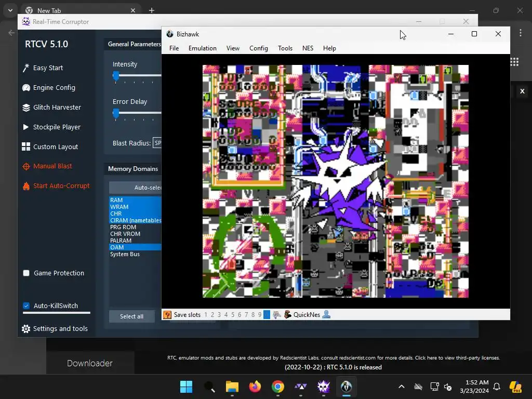Click the Auto-select button
This screenshot has width=532, height=399.
[136, 188]
